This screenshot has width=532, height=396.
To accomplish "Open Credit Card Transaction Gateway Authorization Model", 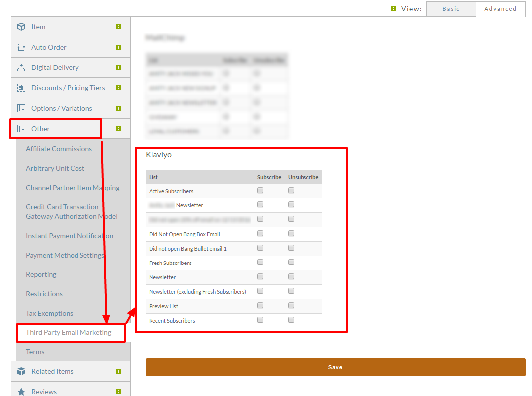I will [x=72, y=211].
